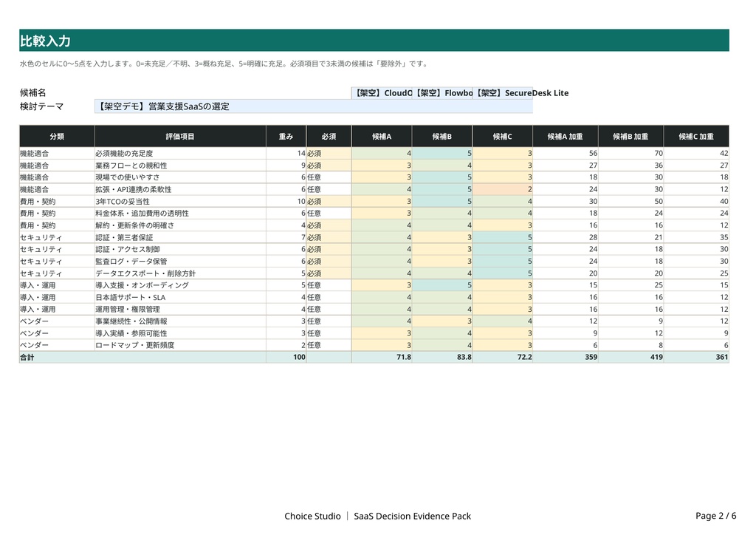The width and height of the screenshot is (756, 535).
Task: Select the データエクスポート・削除方針 item cell
Action: [180, 273]
